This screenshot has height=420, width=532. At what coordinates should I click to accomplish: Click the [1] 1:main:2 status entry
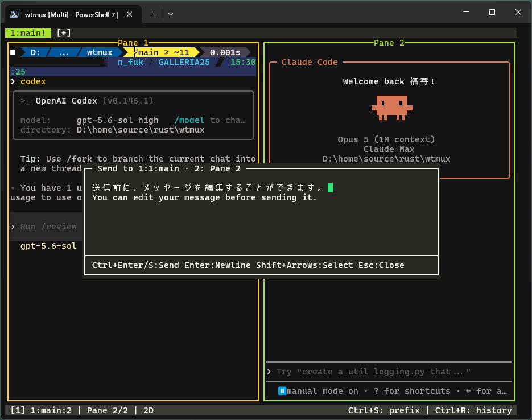(41, 410)
